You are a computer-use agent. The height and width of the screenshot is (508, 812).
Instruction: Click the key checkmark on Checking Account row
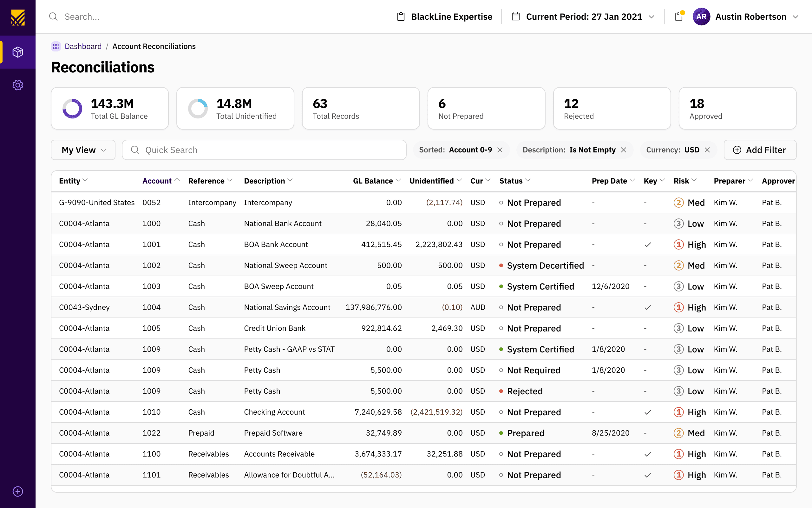(648, 412)
